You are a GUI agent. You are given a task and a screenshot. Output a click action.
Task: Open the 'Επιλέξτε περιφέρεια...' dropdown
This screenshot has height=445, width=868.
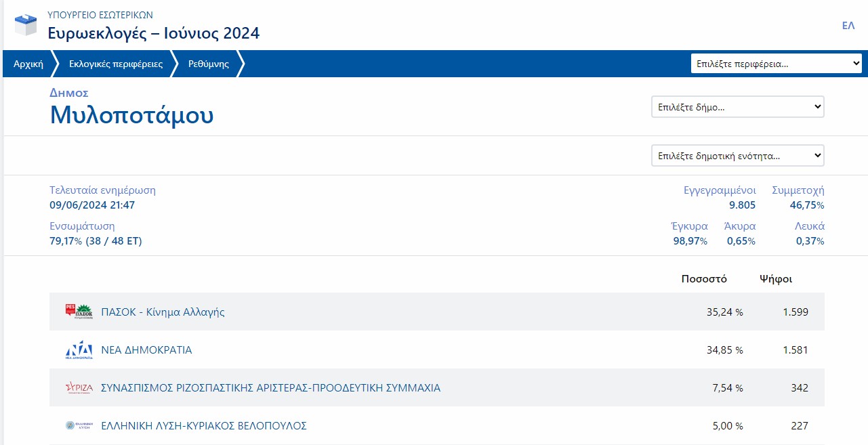point(776,64)
